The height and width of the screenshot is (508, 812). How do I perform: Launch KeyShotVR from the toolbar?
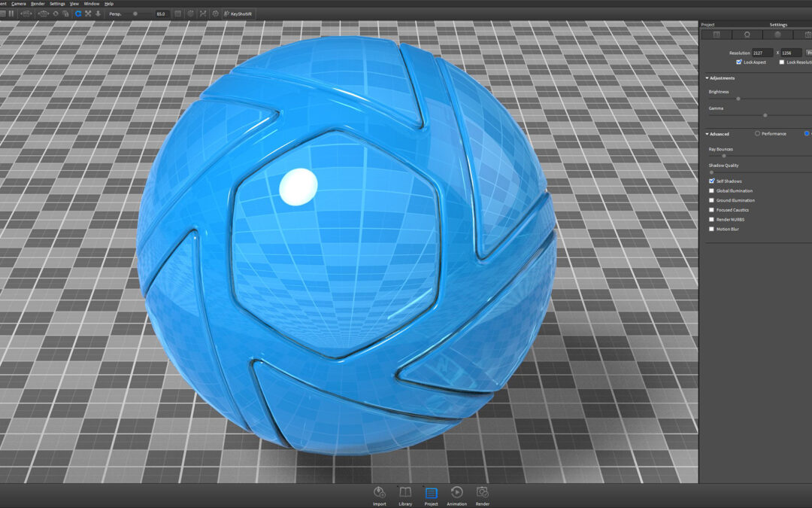pos(238,14)
